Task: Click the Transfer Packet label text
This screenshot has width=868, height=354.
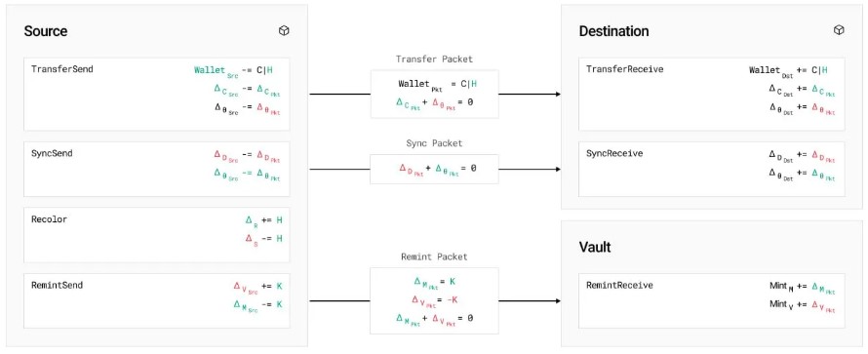Action: click(435, 59)
